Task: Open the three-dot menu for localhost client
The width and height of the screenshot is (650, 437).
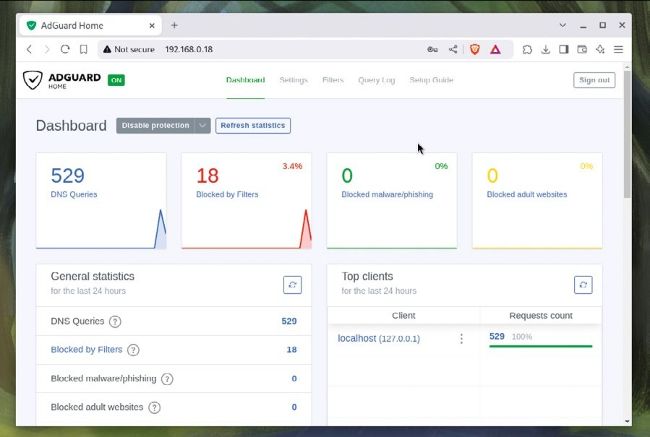Action: pos(461,339)
